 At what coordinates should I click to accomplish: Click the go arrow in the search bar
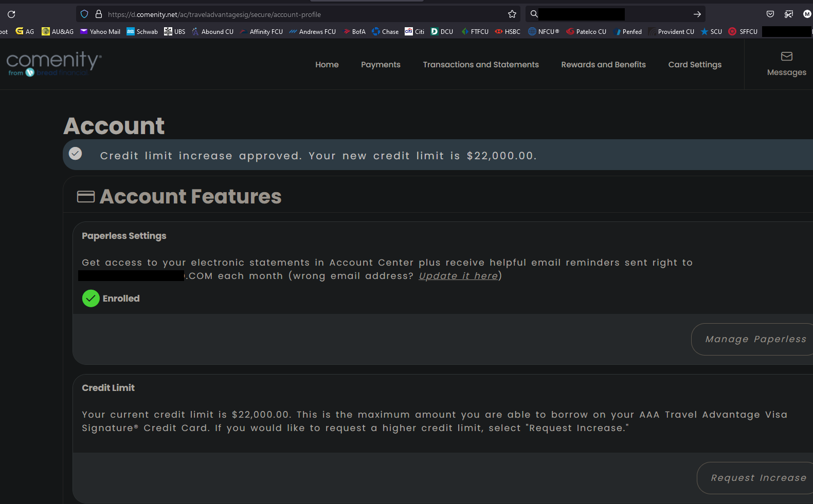click(x=697, y=14)
